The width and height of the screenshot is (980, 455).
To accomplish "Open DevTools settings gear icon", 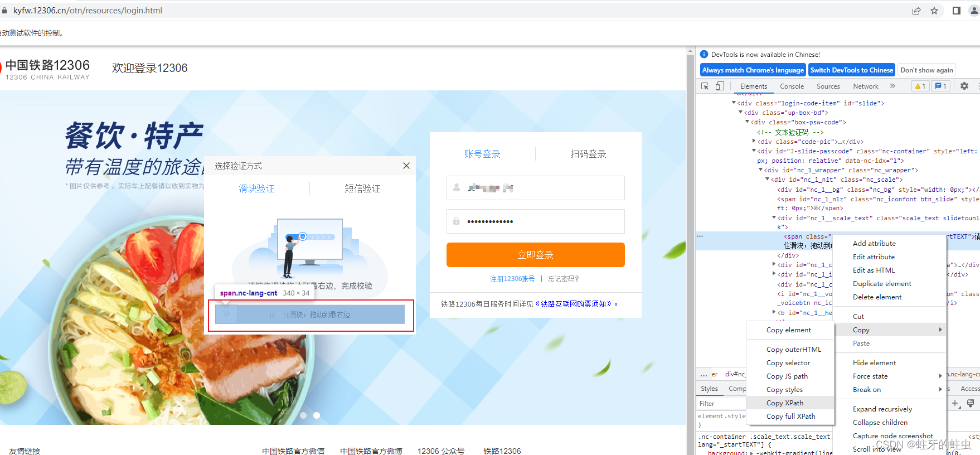I will click(x=964, y=86).
